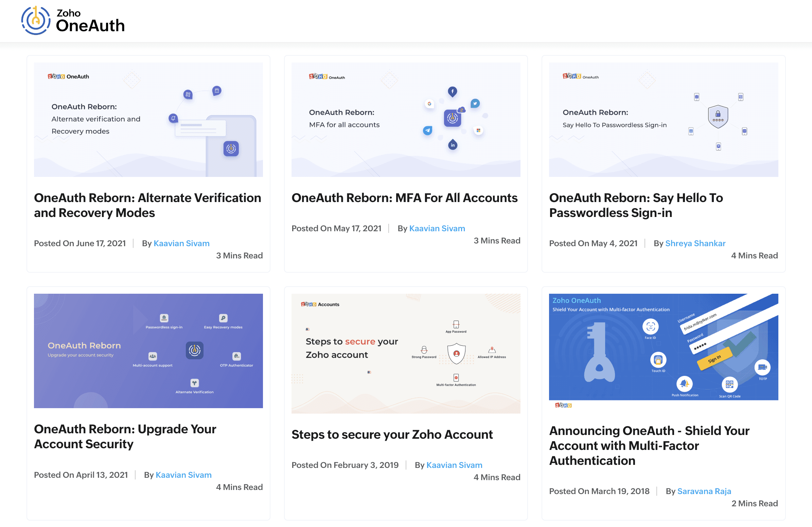Viewport: 812px width, 527px height.
Task: Open the OneAuth Reborn purple upgrade thumbnail
Action: [x=148, y=351]
